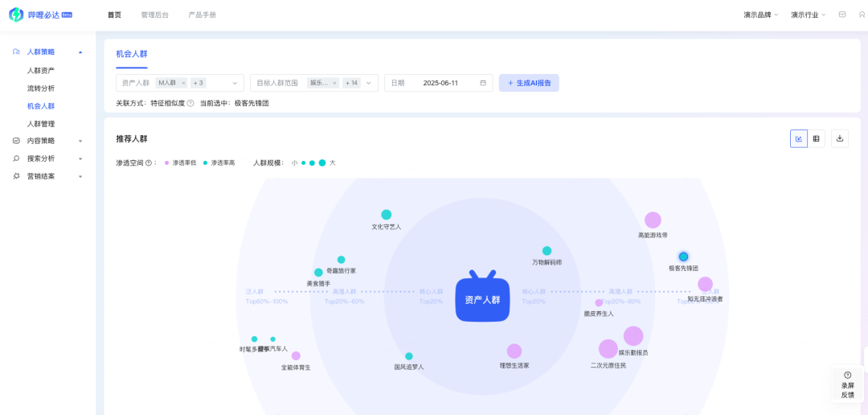
Task: Remove the 娱乐... tag
Action: coord(334,83)
